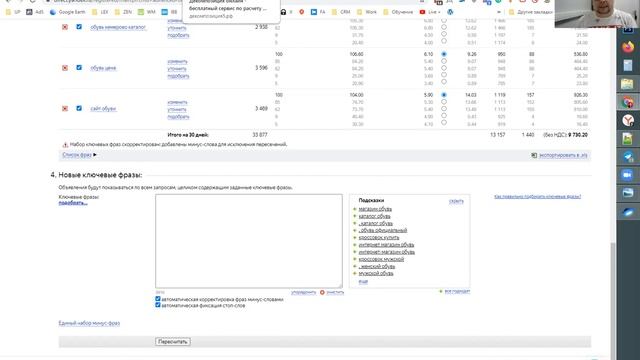Add all suggestions via 'все подходят'
The height and width of the screenshot is (360, 640).
coord(457,291)
